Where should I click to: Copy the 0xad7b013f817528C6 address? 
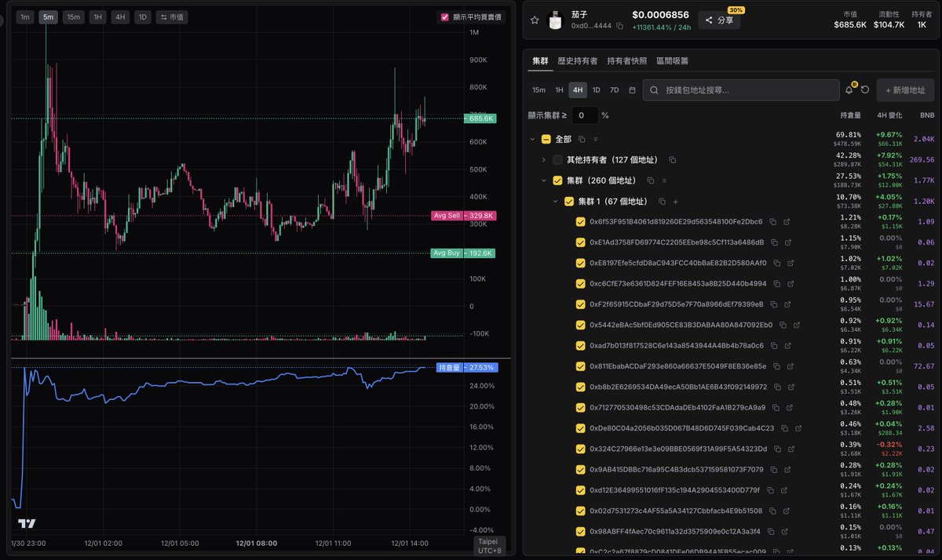[x=775, y=345]
